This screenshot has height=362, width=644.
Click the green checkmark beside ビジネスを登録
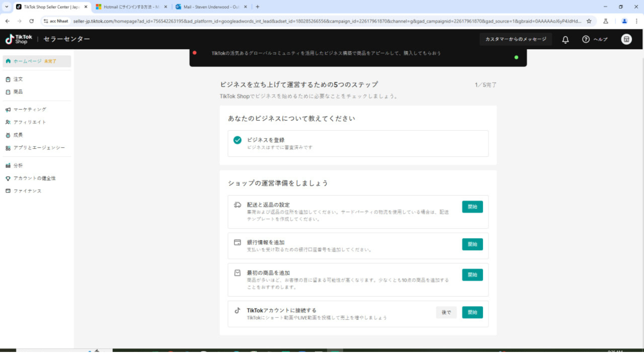237,140
